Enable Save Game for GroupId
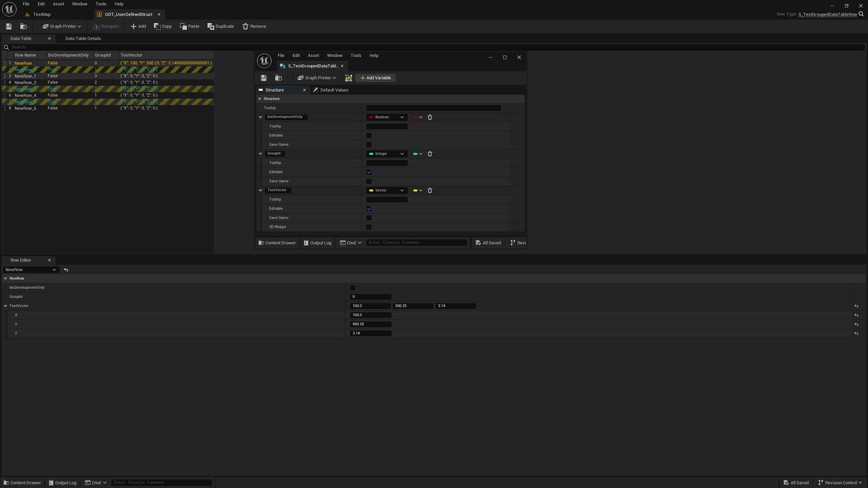The height and width of the screenshot is (488, 868). [x=369, y=181]
